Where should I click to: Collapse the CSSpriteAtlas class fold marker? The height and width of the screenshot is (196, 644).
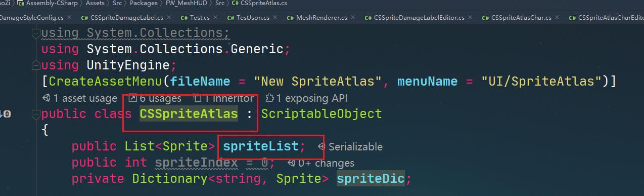point(35,114)
